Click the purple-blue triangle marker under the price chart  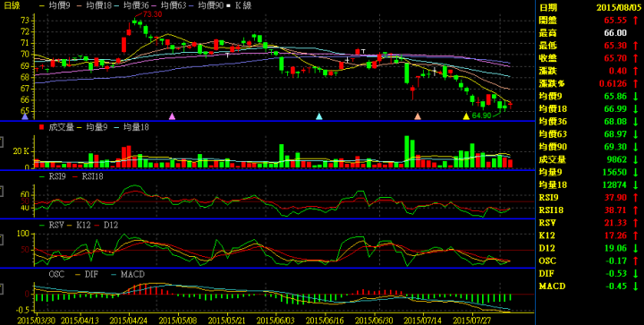click(25, 116)
